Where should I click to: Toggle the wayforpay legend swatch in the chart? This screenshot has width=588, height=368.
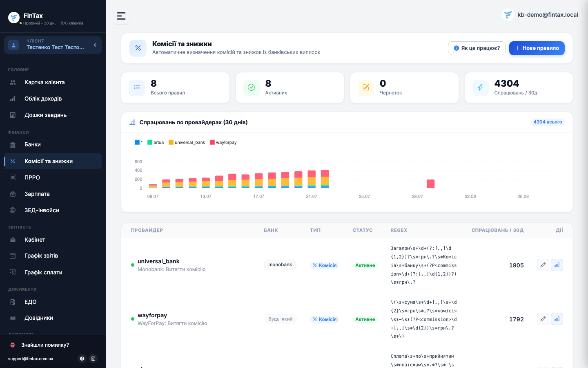pyautogui.click(x=212, y=142)
